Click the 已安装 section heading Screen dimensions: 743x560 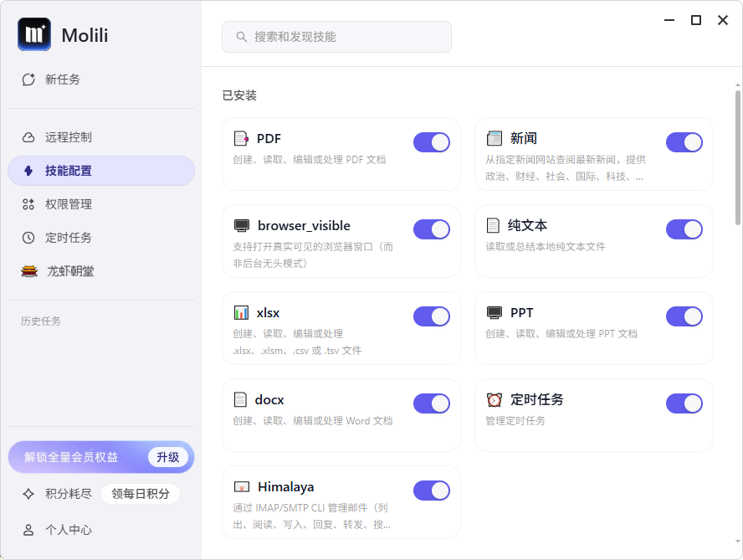pyautogui.click(x=239, y=95)
